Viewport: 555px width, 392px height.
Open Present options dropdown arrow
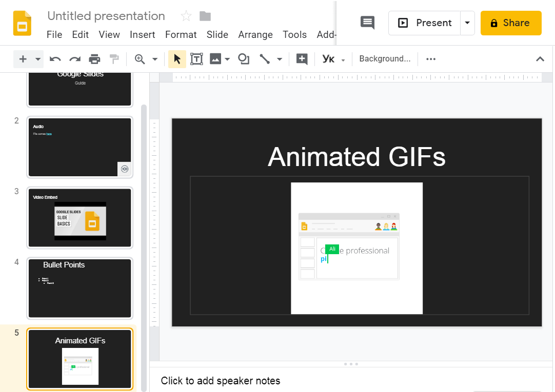(x=467, y=23)
